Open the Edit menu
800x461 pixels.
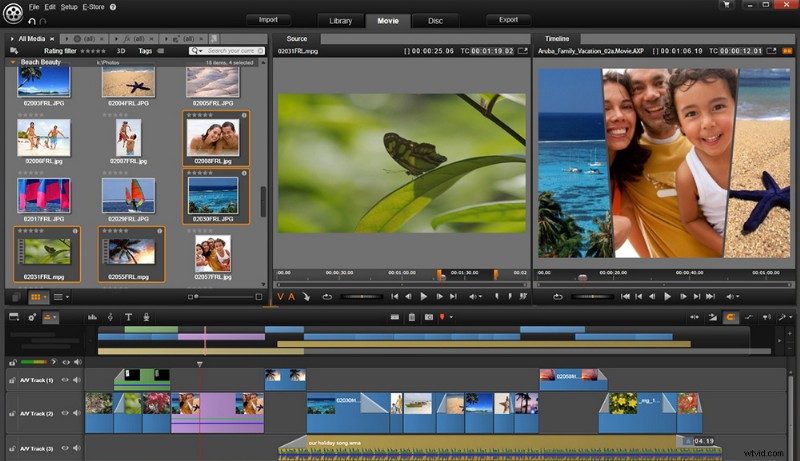pos(50,7)
